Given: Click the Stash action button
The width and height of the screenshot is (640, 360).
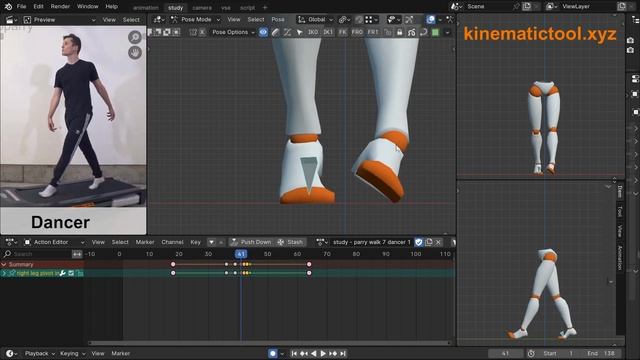Looking at the screenshot, I should point(290,242).
